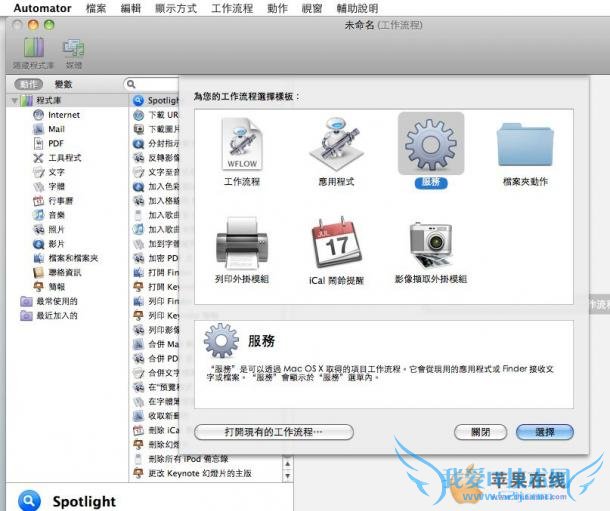The height and width of the screenshot is (511, 610).
Task: Click the action search field
Action: click(x=152, y=84)
